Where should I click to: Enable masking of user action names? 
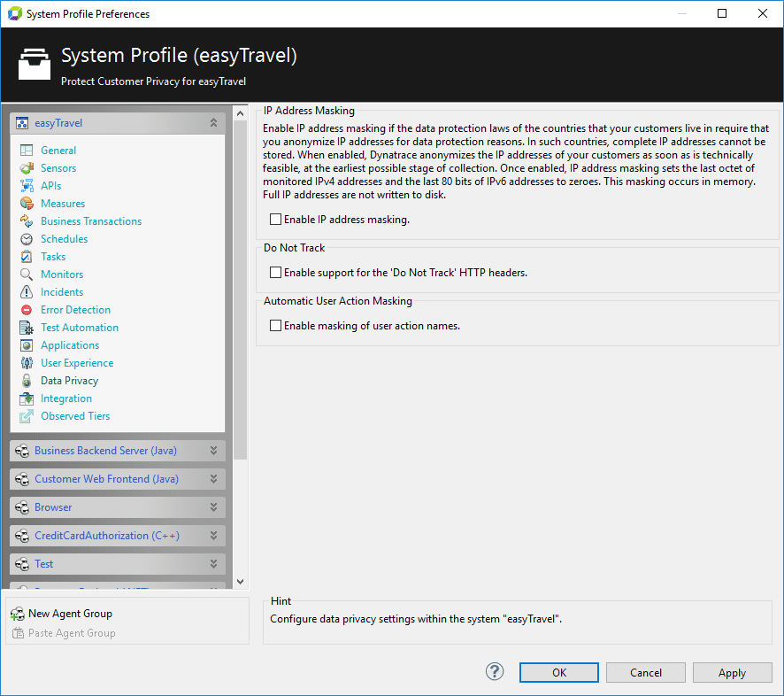[275, 326]
